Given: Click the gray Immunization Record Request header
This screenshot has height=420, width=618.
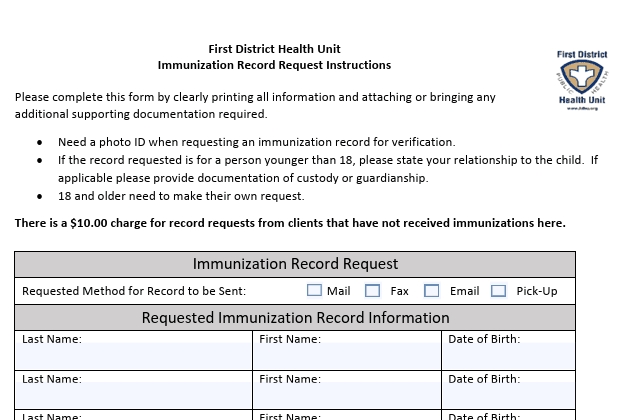Looking at the screenshot, I should (295, 264).
